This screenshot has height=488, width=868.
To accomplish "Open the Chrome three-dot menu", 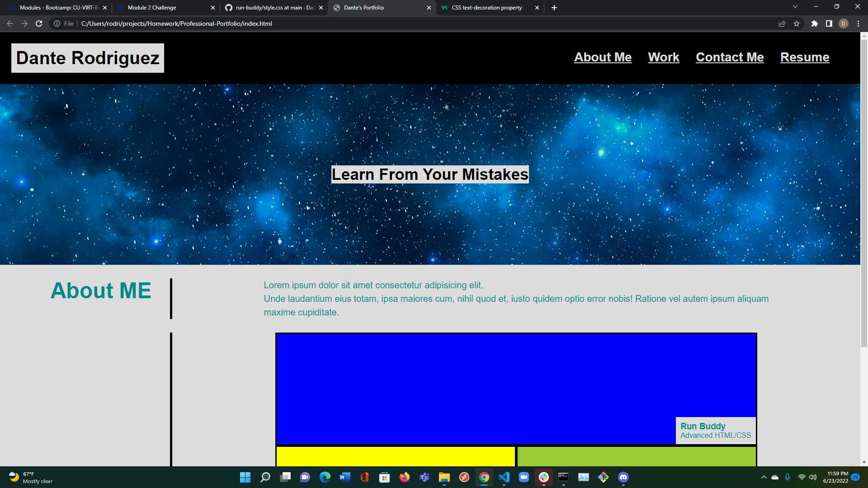I will (x=858, y=23).
